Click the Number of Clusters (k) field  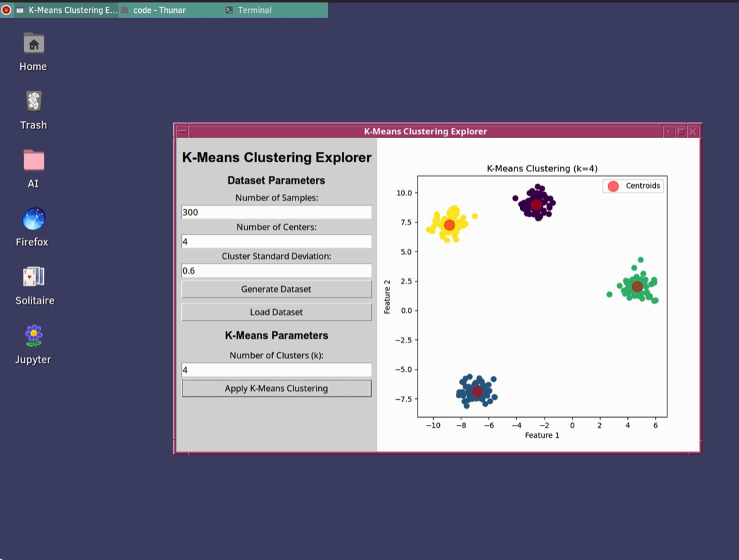pos(276,370)
